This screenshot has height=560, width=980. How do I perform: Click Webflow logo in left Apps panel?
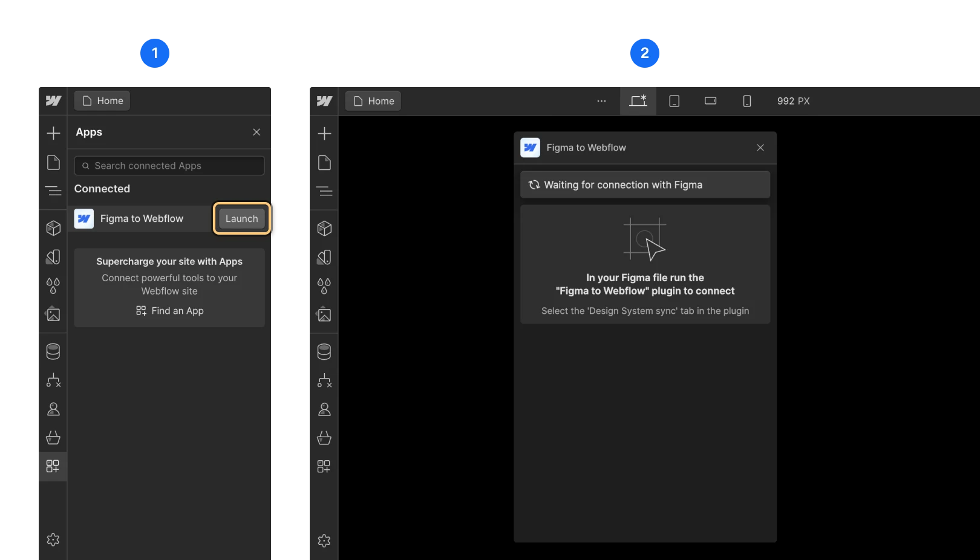53,101
